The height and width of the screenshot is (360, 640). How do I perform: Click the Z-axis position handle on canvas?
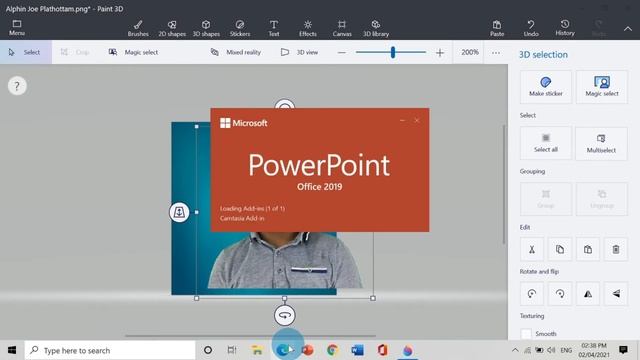(x=179, y=212)
